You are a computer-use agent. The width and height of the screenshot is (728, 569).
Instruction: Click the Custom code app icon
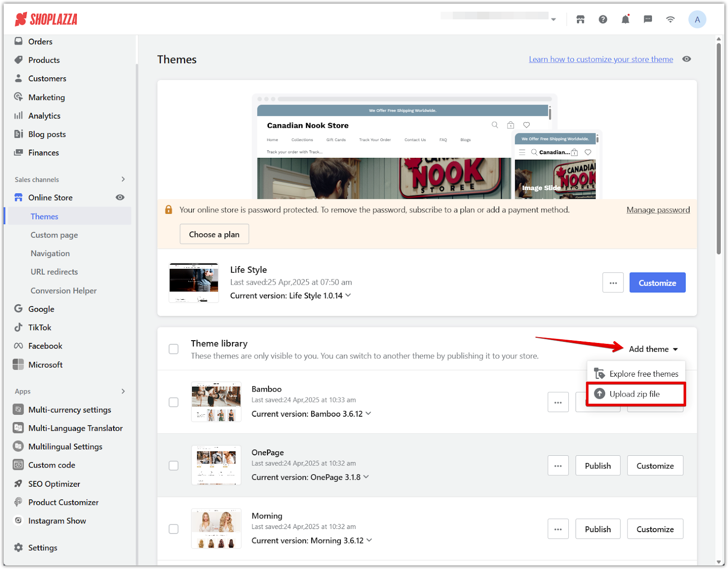[x=18, y=465]
